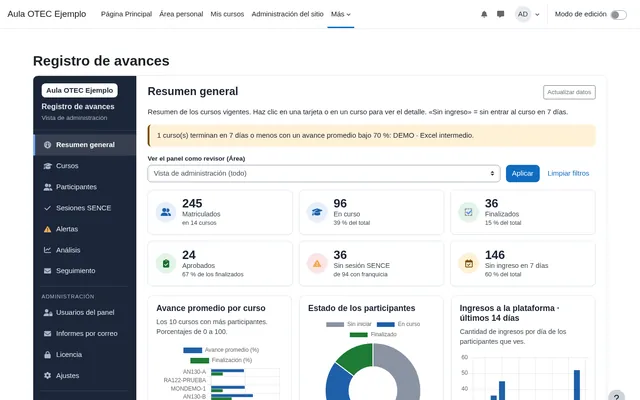The width and height of the screenshot is (640, 400).
Task: Click the Sesiones SENCE checkmark icon
Action: click(47, 208)
